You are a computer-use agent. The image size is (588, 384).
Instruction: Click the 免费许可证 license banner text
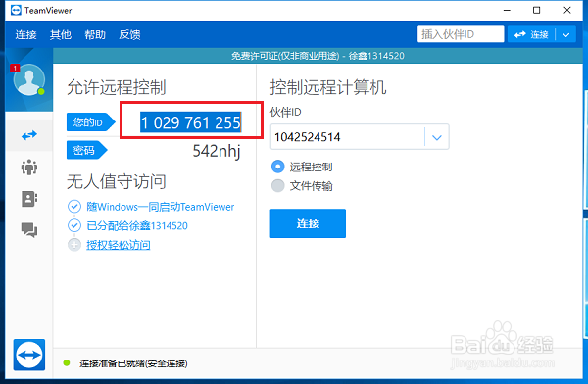click(x=318, y=56)
